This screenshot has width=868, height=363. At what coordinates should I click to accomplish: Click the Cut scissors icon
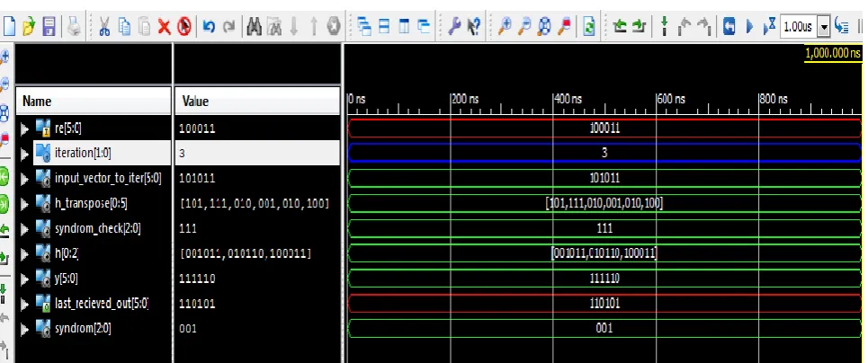click(104, 25)
